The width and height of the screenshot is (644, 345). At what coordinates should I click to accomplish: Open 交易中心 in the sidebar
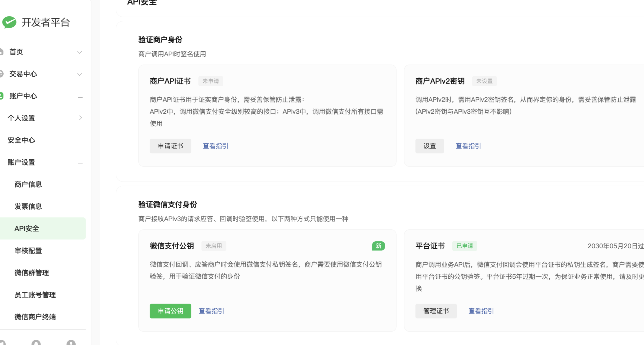point(23,74)
